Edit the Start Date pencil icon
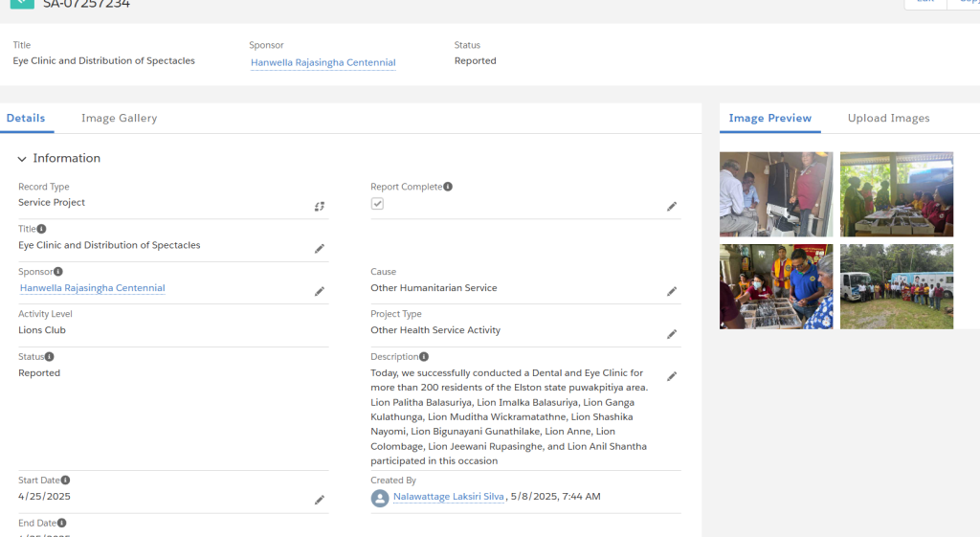This screenshot has height=537, width=980. click(x=320, y=500)
